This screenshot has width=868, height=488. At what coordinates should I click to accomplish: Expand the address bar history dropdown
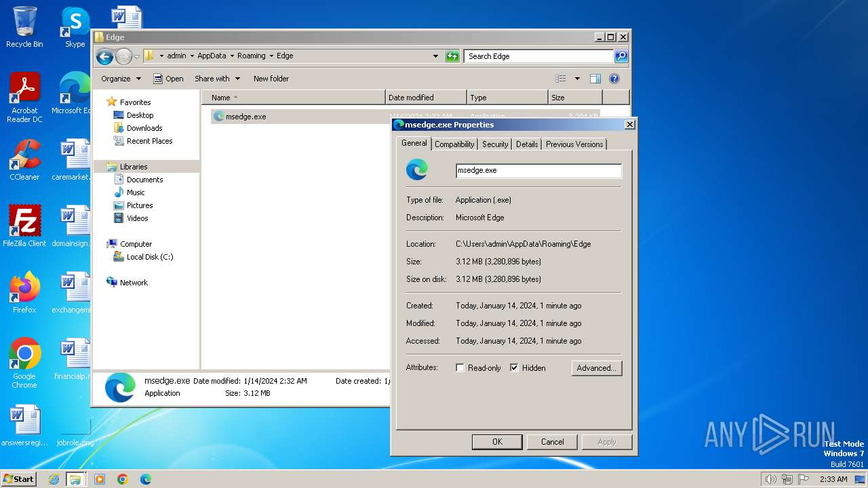pos(435,56)
